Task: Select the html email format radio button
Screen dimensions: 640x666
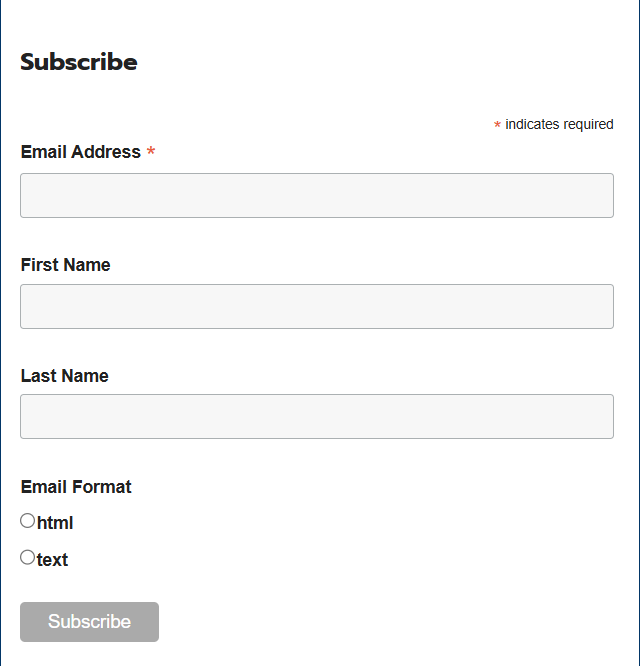Action: (27, 520)
